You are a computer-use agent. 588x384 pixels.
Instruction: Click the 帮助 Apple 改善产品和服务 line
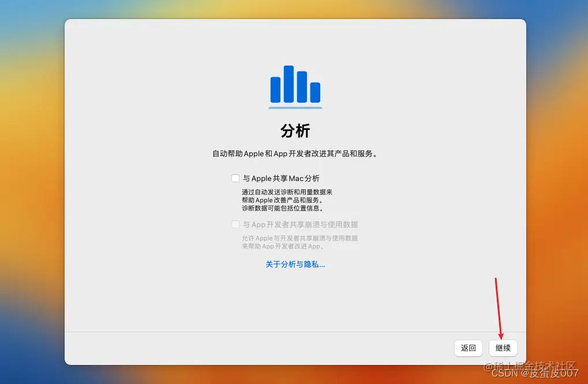282,200
